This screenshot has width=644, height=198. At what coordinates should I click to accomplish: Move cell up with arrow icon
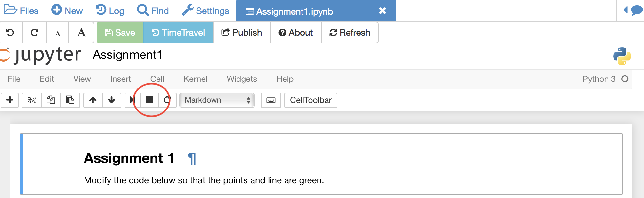point(93,100)
